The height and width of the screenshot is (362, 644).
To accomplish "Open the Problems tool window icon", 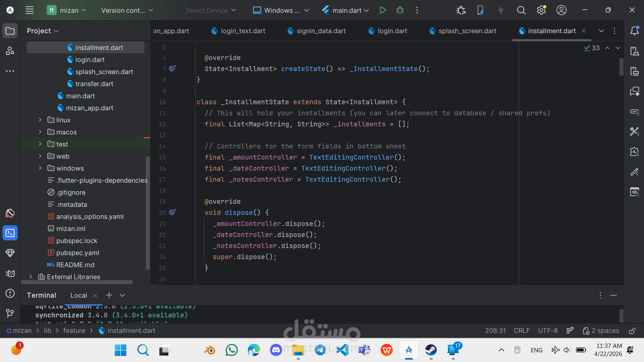I will point(10,293).
